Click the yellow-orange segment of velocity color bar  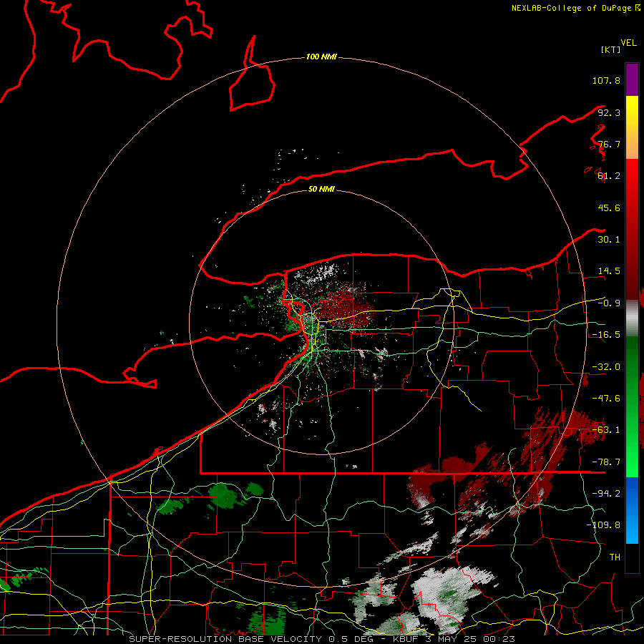click(632, 127)
